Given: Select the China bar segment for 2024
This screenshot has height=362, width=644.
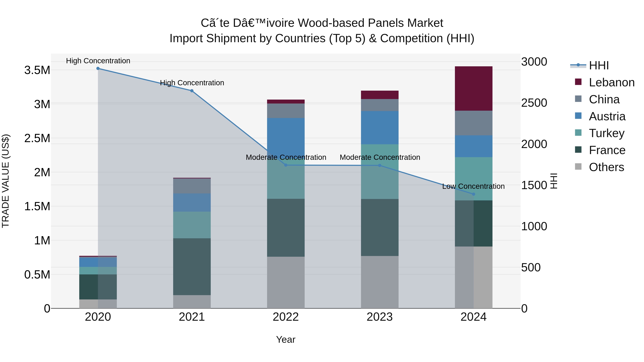Looking at the screenshot, I should coord(474,123).
